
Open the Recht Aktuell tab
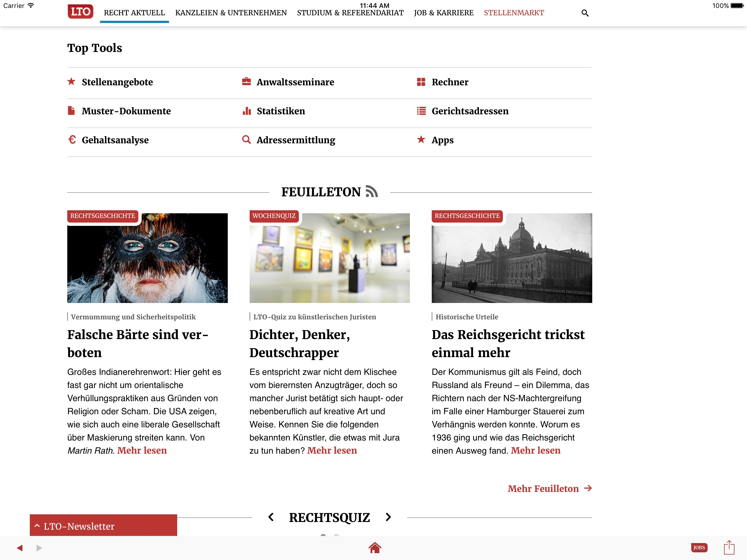click(x=135, y=13)
